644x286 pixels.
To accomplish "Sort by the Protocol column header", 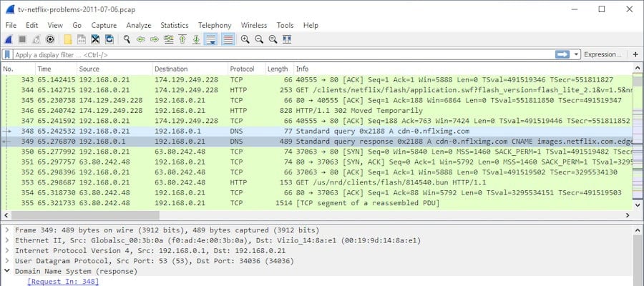I will coord(246,69).
